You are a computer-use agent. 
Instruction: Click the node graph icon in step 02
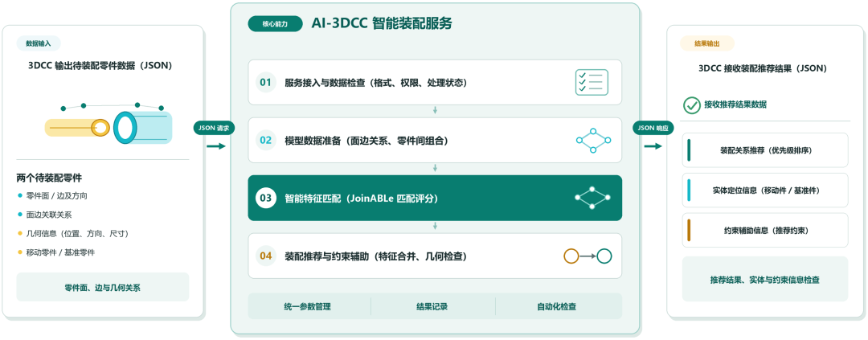point(593,140)
